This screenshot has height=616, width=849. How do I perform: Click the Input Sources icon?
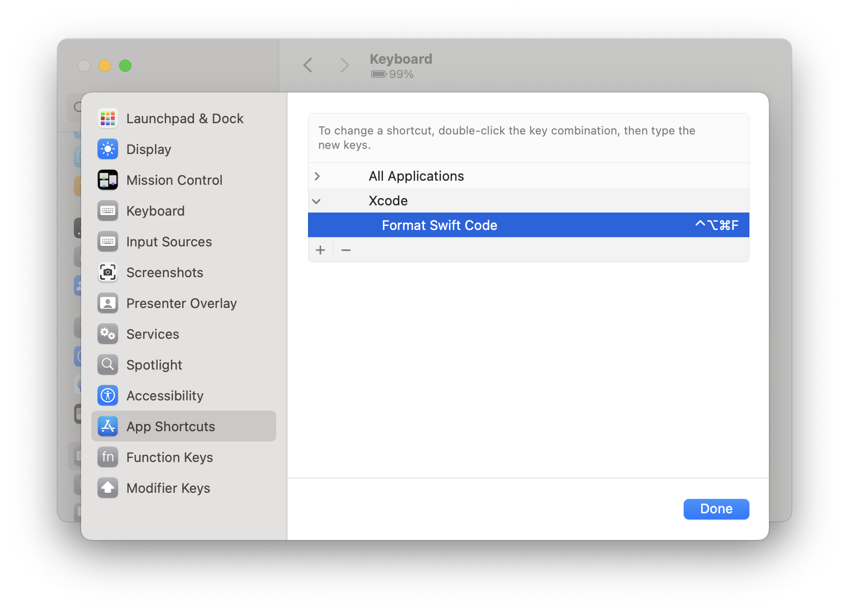(108, 242)
